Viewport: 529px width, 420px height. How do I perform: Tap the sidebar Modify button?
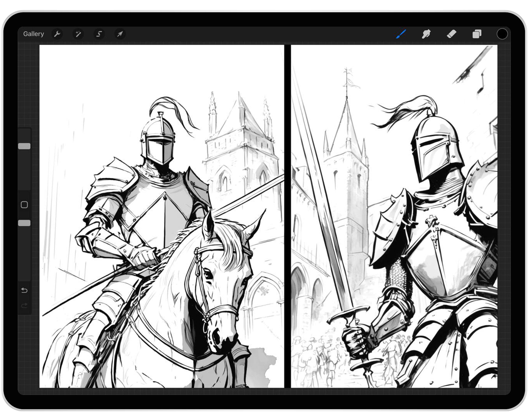(25, 204)
